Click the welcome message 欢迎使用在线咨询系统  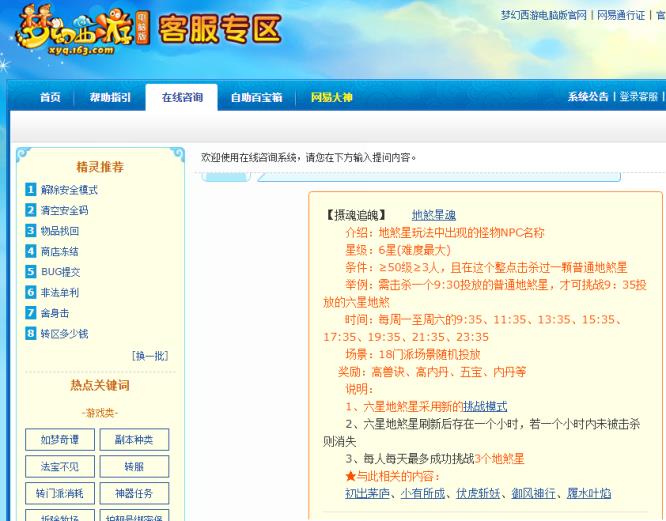309,158
